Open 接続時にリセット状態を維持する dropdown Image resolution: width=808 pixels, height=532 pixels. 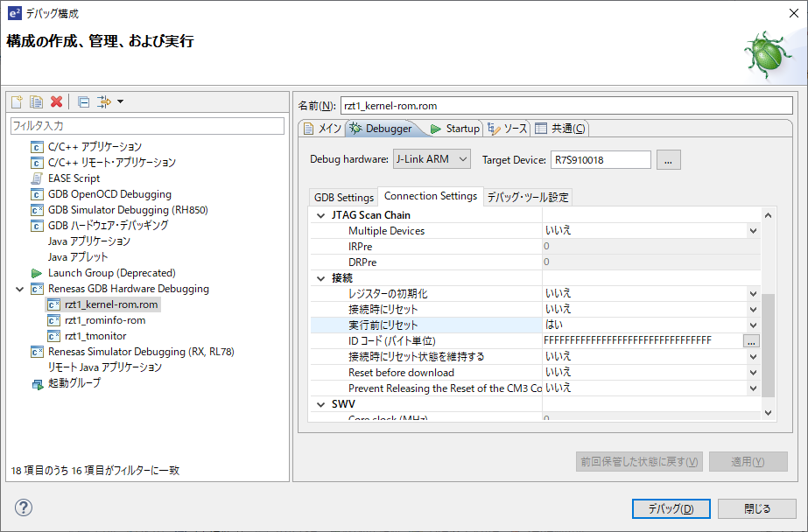[x=753, y=356]
